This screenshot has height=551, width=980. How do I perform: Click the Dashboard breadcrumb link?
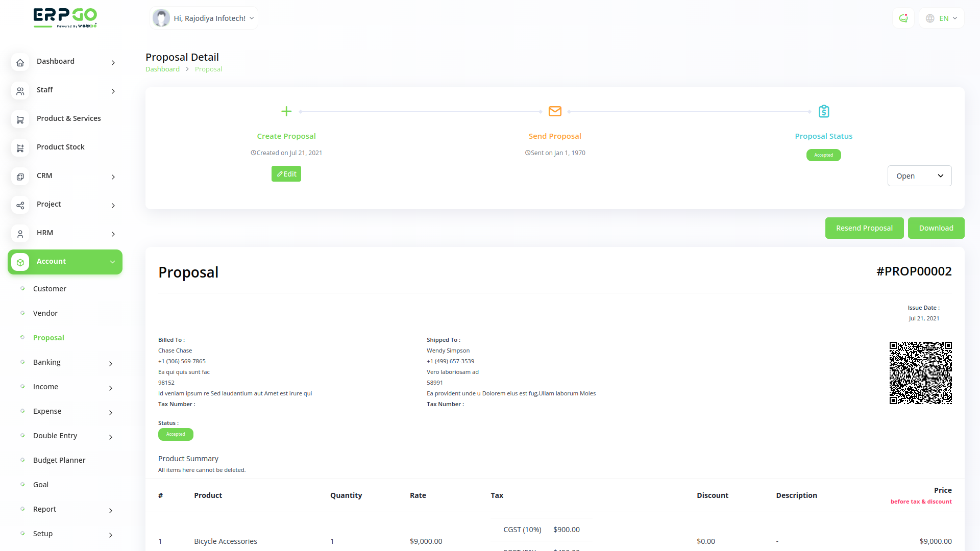tap(162, 69)
